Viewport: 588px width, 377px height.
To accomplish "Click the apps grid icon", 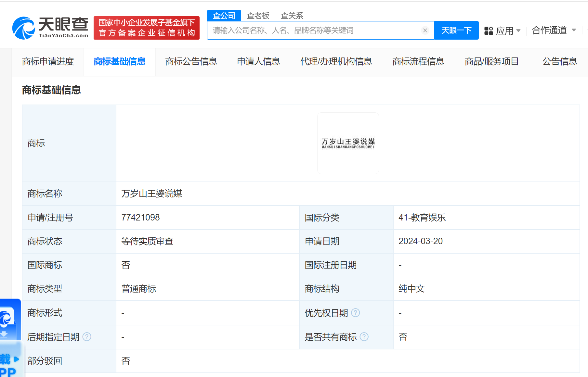I will [x=489, y=31].
